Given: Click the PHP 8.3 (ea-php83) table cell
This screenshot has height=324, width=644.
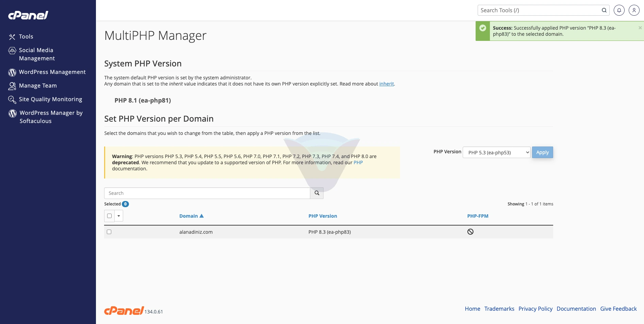Looking at the screenshot, I should click(330, 232).
